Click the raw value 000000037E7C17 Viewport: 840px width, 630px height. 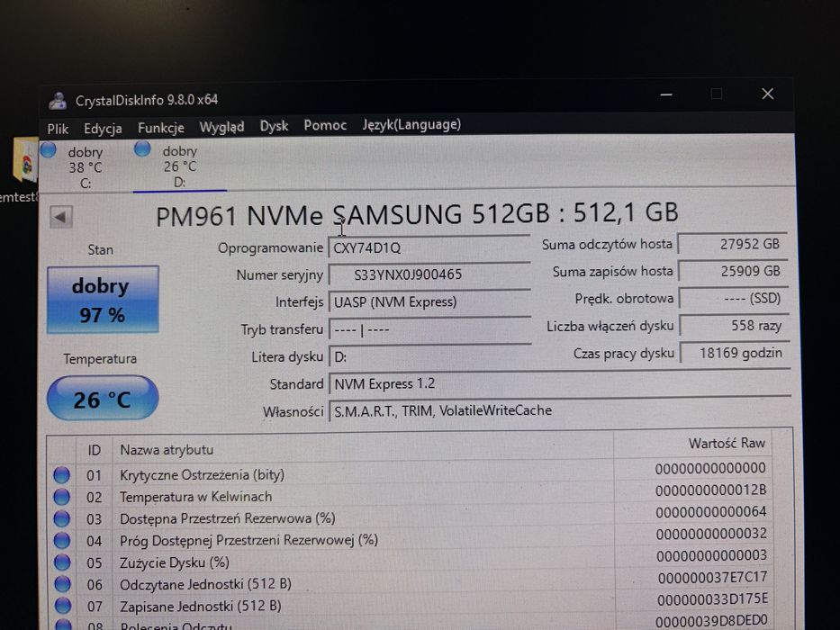pos(712,578)
